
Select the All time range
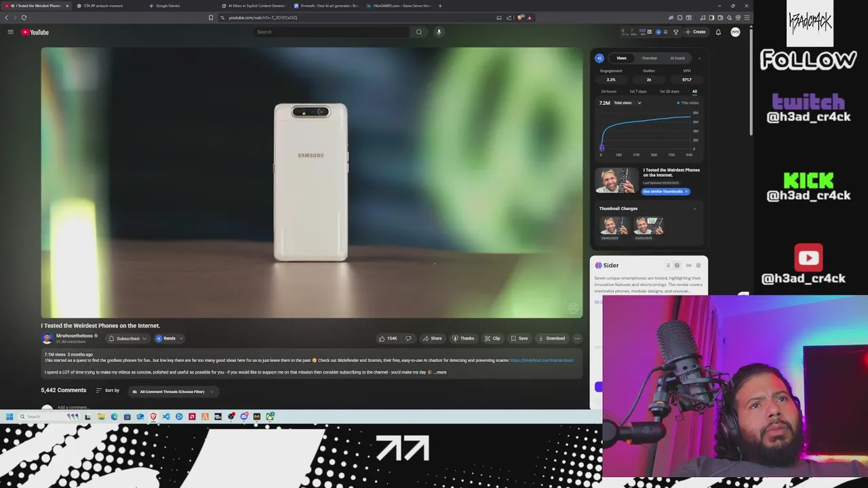(x=694, y=91)
